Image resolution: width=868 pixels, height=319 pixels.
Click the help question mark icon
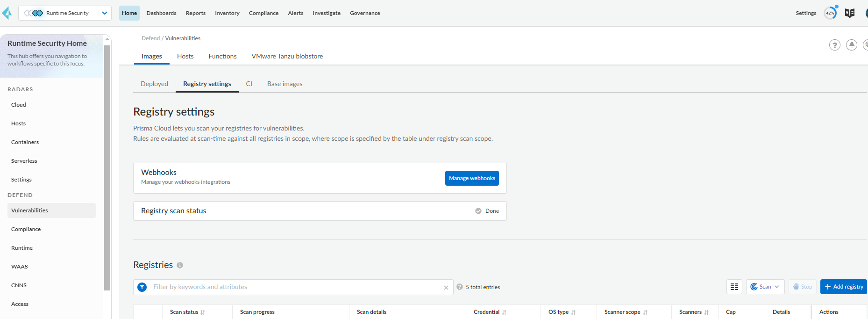pos(835,45)
